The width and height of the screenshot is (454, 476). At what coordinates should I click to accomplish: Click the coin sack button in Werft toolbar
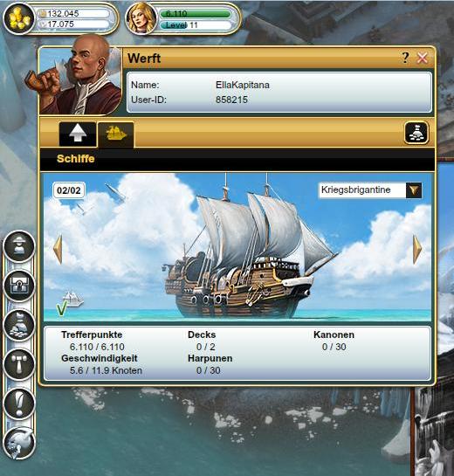pyautogui.click(x=416, y=133)
